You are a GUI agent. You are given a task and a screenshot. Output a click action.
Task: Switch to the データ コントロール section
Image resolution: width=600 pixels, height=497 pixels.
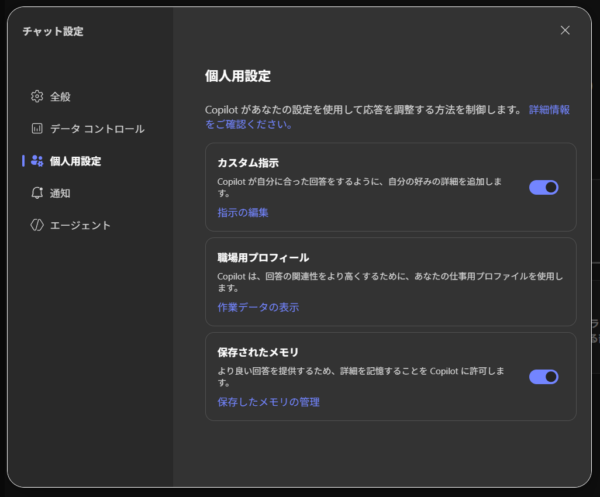[97, 129]
